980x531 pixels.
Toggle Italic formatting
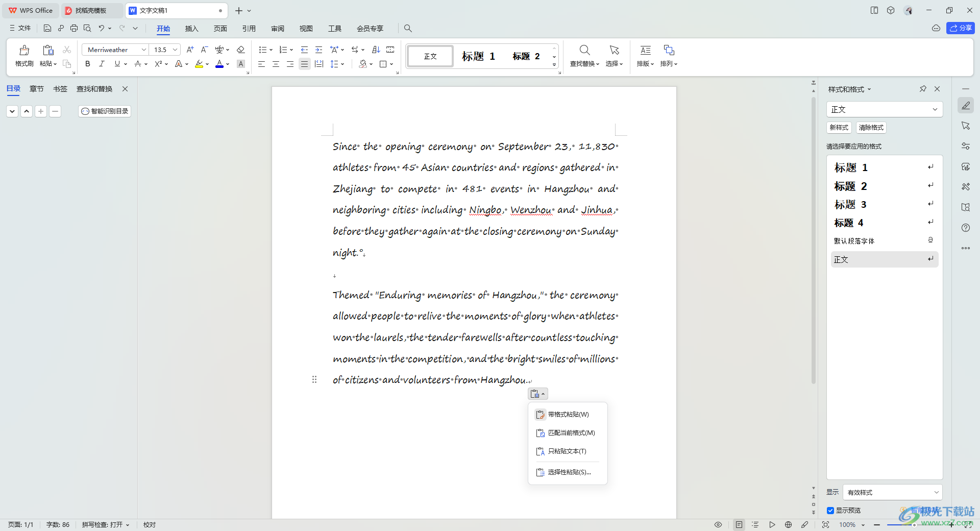(102, 64)
